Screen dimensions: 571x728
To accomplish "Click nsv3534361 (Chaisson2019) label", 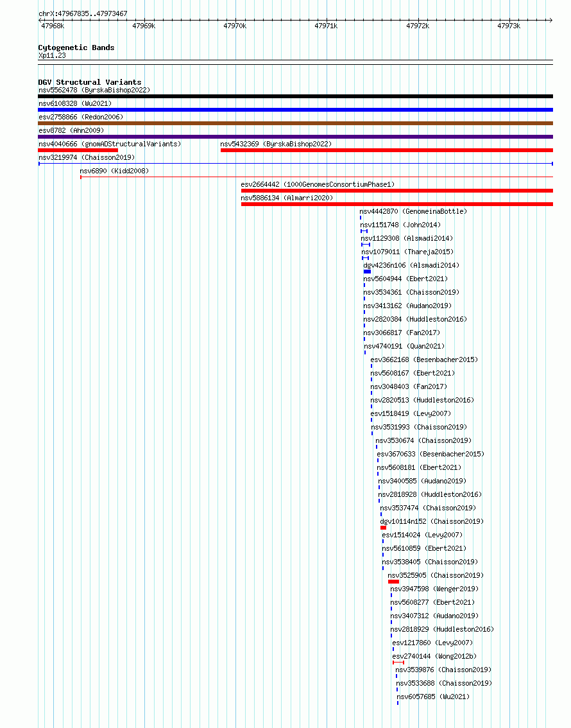I will 411,292.
